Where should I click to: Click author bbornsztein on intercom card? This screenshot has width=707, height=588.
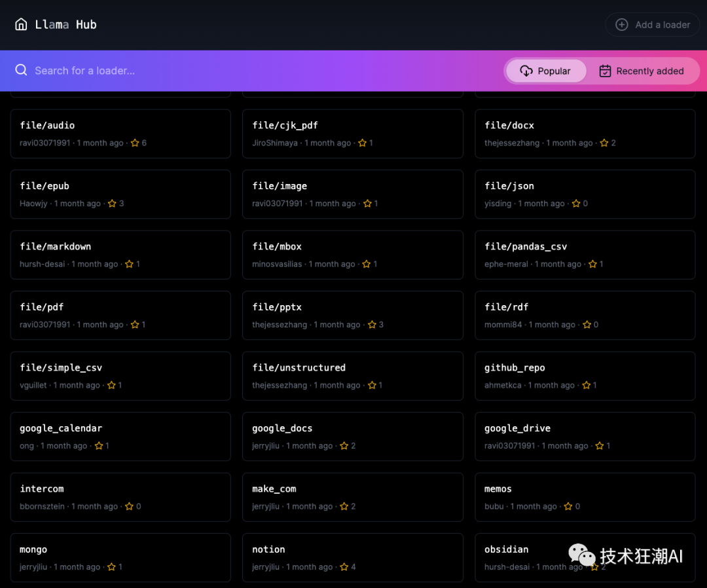[42, 506]
